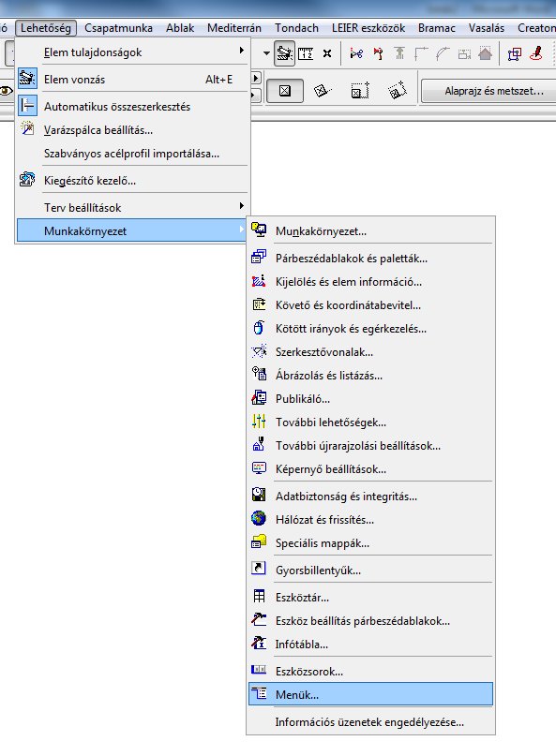Toggle the eye visibility icon at left edge
The width and height of the screenshot is (556, 756).
(6, 91)
